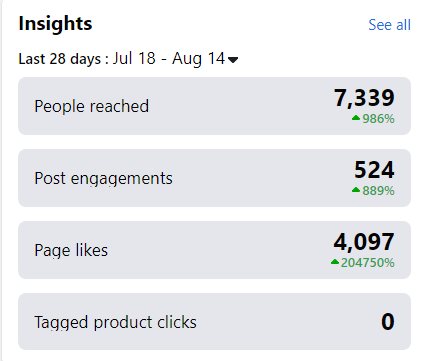Click the 524 engagements number
The height and width of the screenshot is (361, 422).
click(x=374, y=170)
